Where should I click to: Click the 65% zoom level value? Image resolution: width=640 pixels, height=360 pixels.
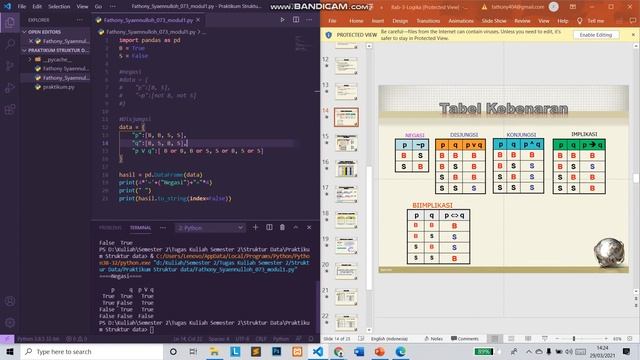(617, 339)
